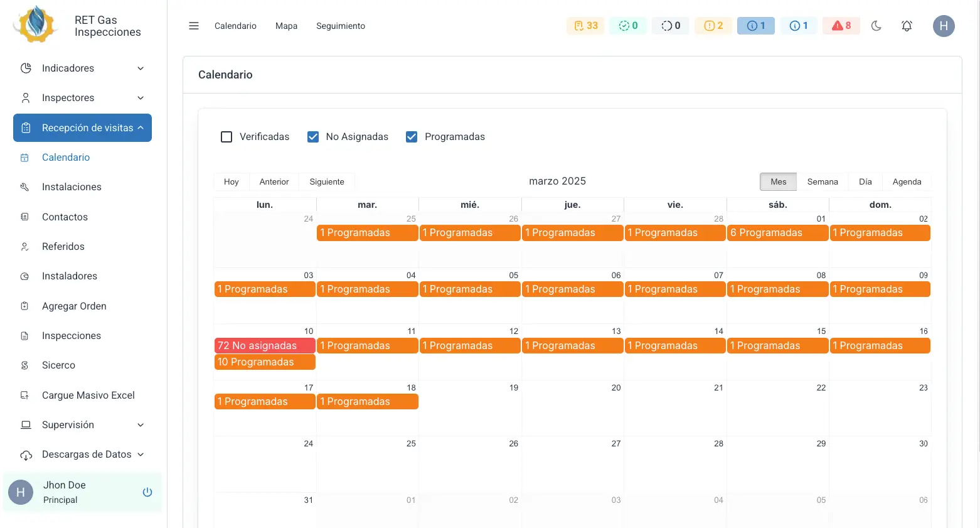Expand the Inspectores menu chevron

coord(141,98)
